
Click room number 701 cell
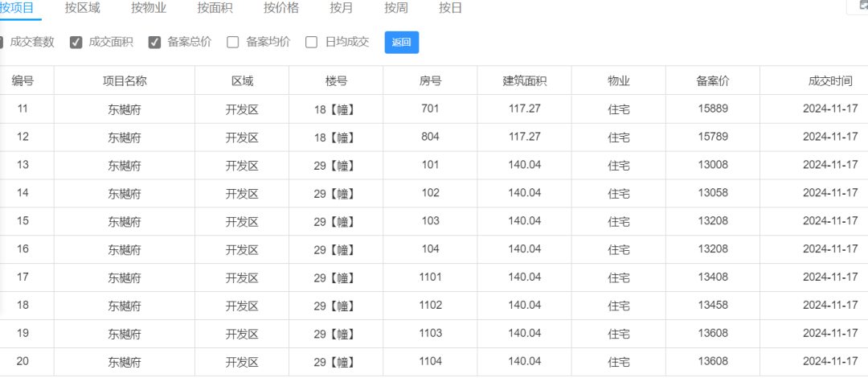coord(430,109)
